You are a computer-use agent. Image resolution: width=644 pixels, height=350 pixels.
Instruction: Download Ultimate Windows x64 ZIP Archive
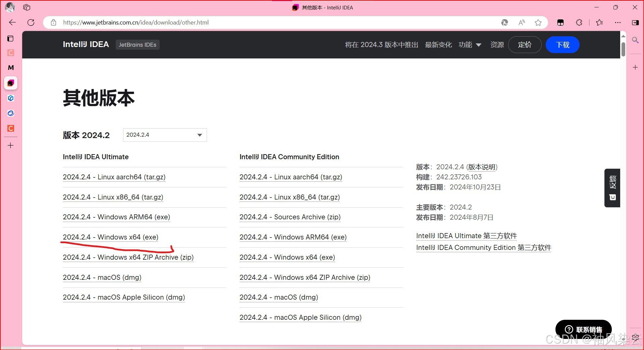point(128,257)
